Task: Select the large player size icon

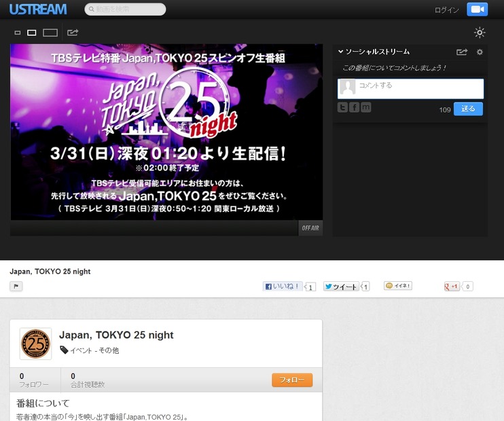Action: coord(50,33)
